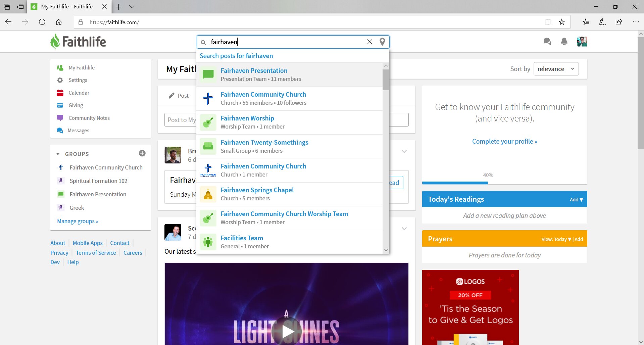Open Mobile Apps link
Viewport: 644px width, 345px height.
pos(88,243)
